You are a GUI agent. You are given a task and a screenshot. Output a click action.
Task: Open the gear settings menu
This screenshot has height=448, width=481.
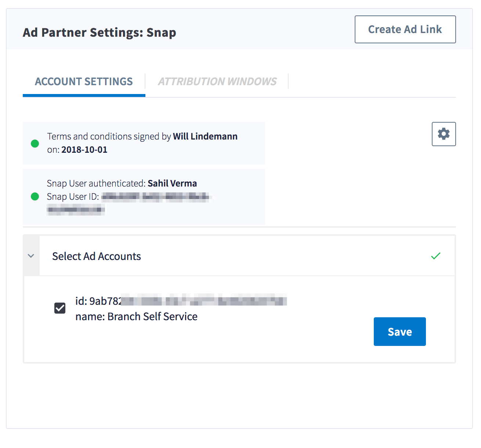[444, 134]
